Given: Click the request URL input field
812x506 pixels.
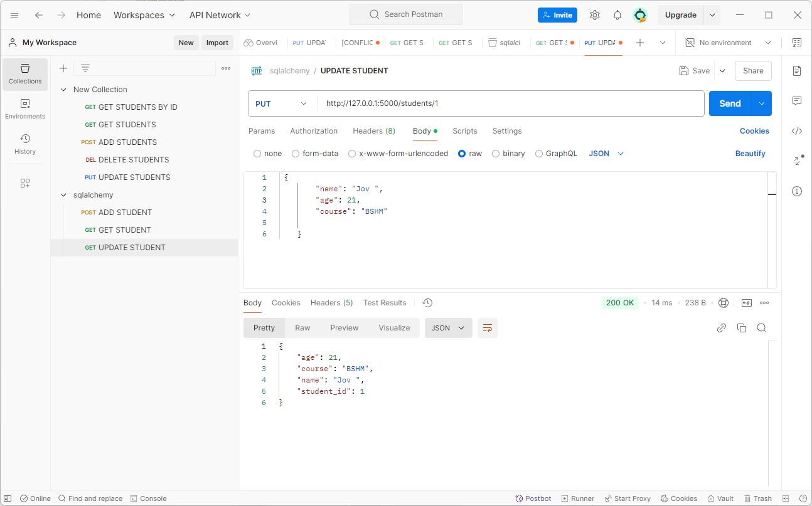Looking at the screenshot, I should [x=511, y=103].
